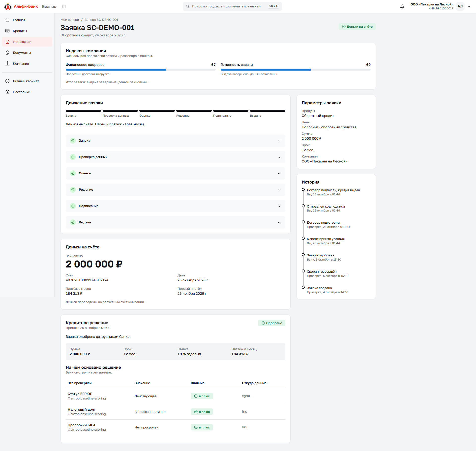Expand the Оценка step chevron
476x451 pixels.
[279, 173]
